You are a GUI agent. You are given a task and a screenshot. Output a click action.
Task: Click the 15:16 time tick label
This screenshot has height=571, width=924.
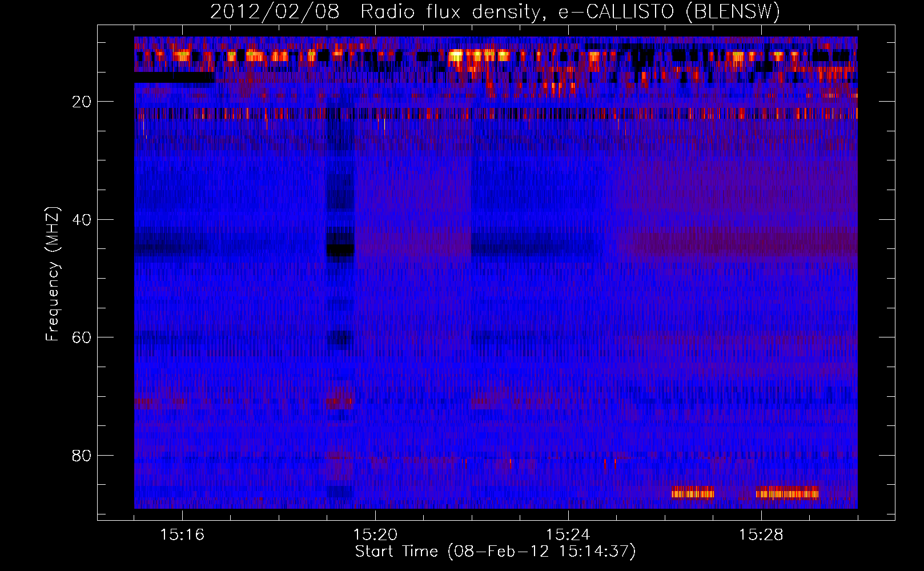pyautogui.click(x=182, y=534)
